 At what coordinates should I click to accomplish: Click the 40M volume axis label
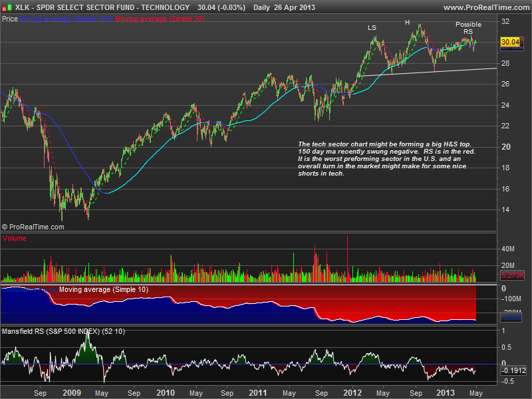pos(508,249)
